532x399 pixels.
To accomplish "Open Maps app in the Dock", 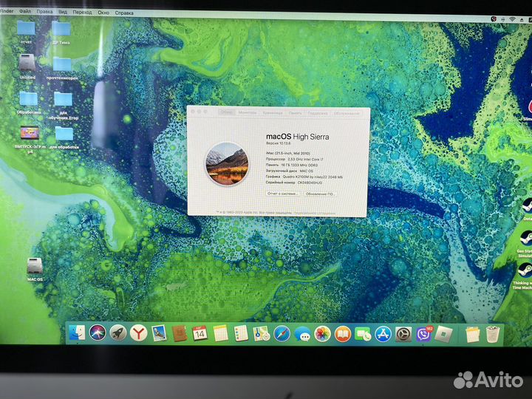I will click(x=262, y=334).
